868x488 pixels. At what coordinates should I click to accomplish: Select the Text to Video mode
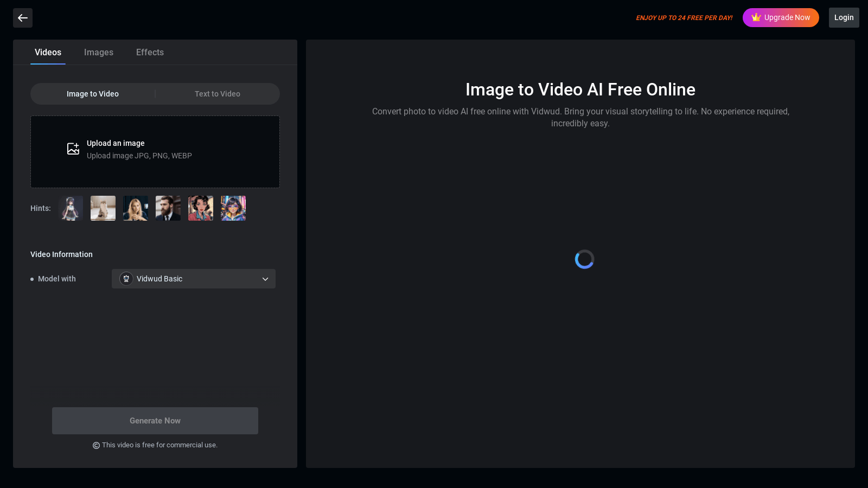coord(218,94)
